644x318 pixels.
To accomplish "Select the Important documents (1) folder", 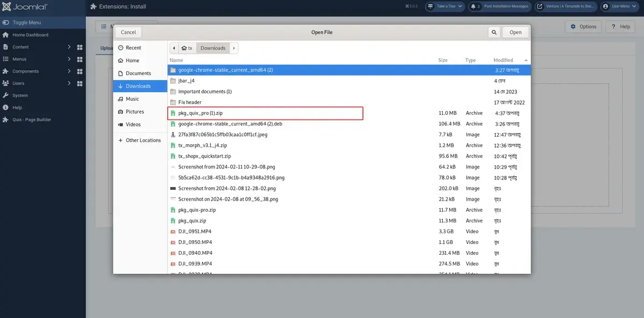I will (349, 91).
